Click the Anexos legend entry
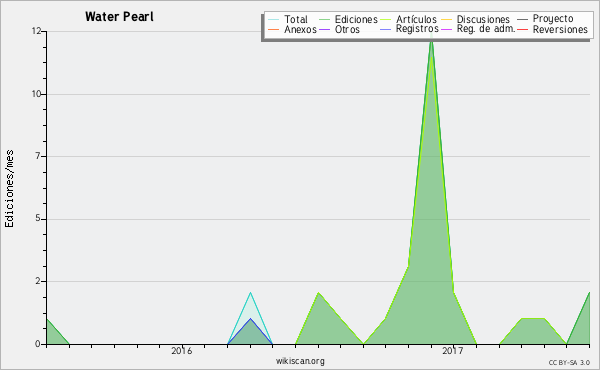600x370 pixels. (292, 29)
